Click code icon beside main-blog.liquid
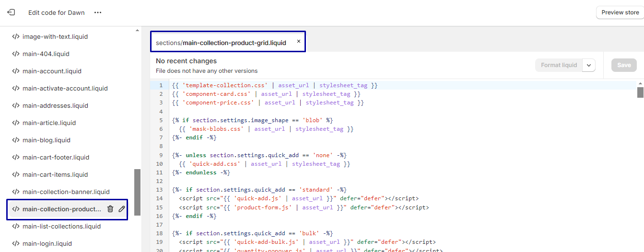 coord(16,140)
